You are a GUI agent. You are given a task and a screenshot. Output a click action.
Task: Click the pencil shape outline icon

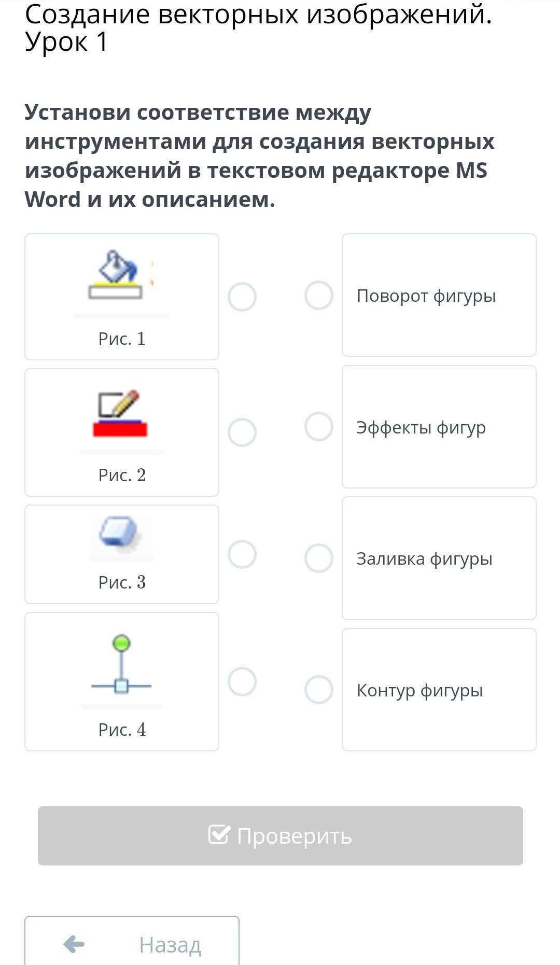point(120,413)
